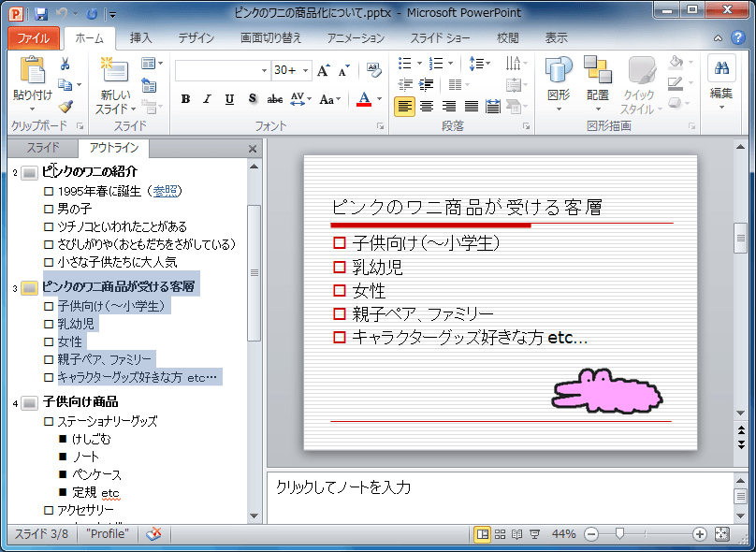Click the Decrease Font Size icon

pos(343,71)
